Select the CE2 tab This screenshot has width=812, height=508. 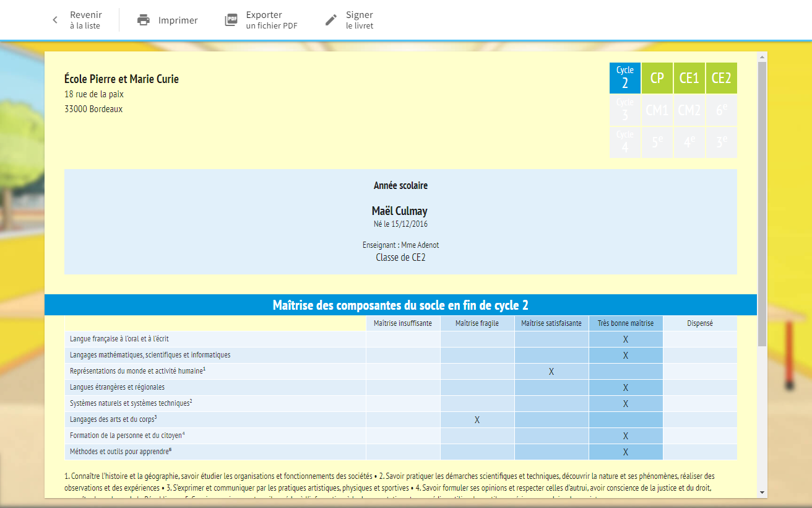click(721, 77)
